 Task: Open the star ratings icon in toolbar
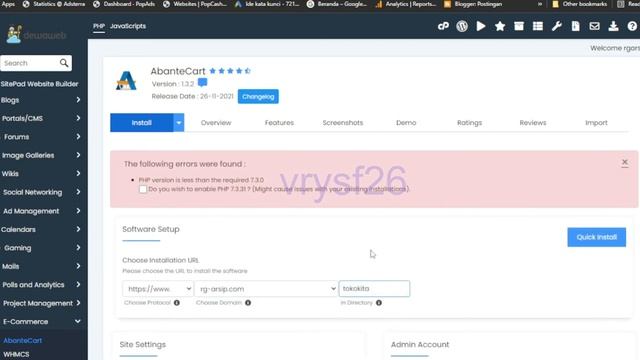[x=500, y=26]
